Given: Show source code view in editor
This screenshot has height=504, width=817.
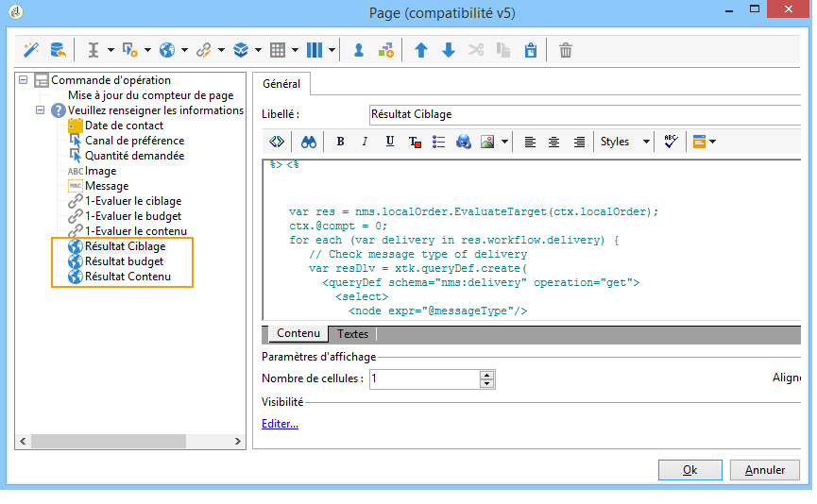Looking at the screenshot, I should pos(277,142).
